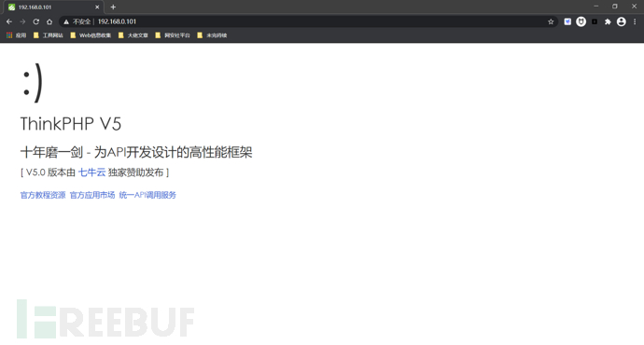Screen dimensions: 644x345
Task: Open the 应用 apps shortcut
Action: click(17, 35)
